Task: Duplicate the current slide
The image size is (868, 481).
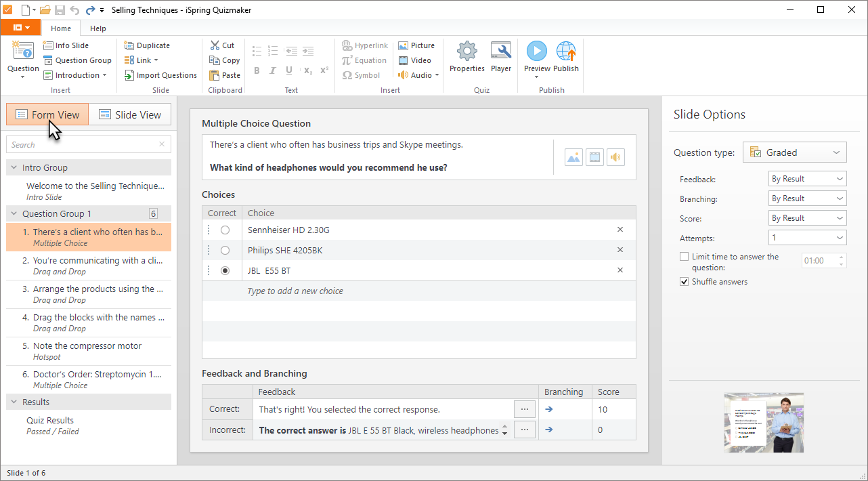Action: point(147,45)
